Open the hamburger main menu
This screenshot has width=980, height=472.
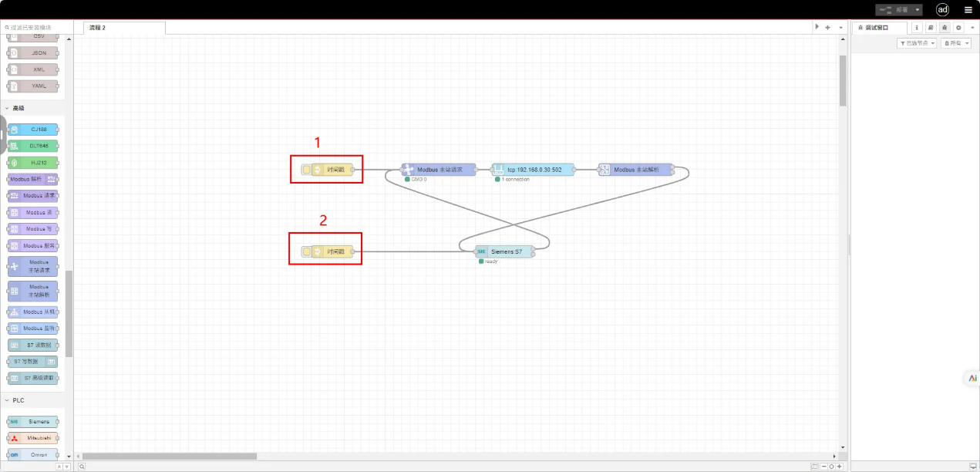[968, 9]
